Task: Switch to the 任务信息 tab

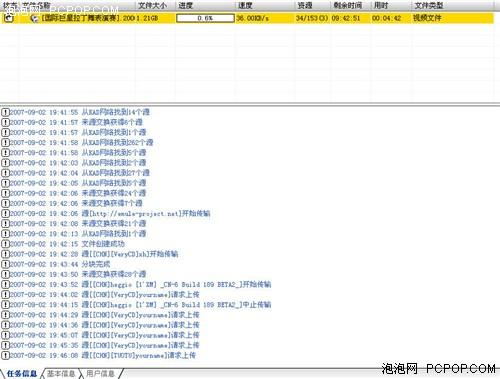Action: [22, 374]
